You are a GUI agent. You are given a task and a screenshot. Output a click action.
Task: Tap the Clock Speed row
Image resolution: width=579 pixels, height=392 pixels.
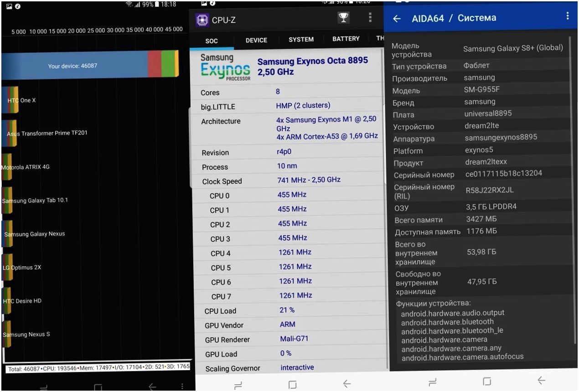click(x=288, y=181)
